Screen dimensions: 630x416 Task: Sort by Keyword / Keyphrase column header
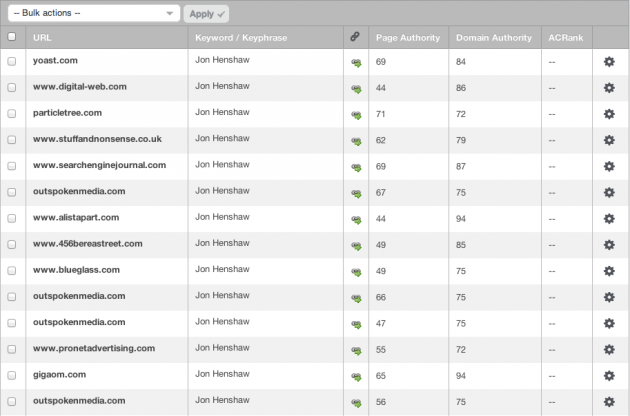241,38
